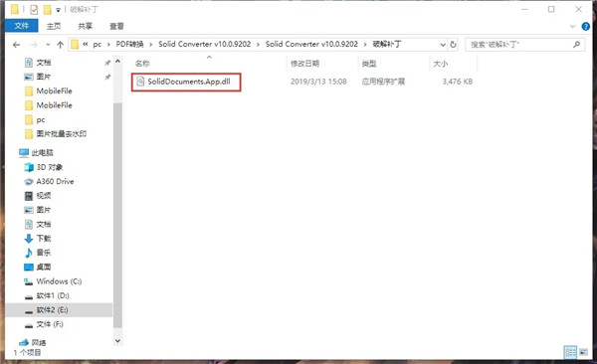The width and height of the screenshot is (597, 364).
Task: Click 破解补丁 in the address breadcrumb
Action: pyautogui.click(x=387, y=45)
